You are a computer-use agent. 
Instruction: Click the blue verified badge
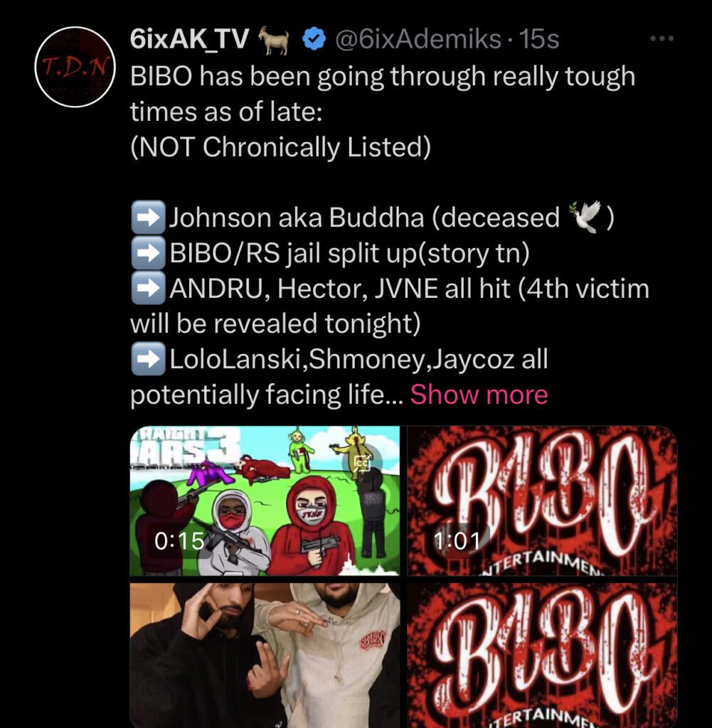pos(314,39)
